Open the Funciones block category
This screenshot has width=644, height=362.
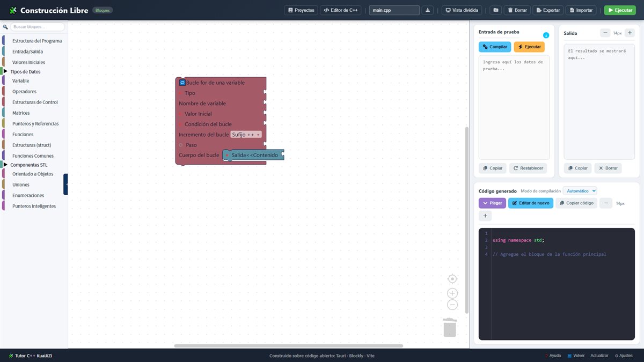[23, 134]
